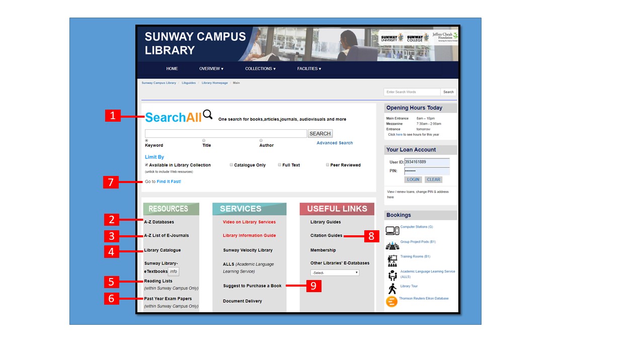Screen dimensions: 644x362
Task: Click inside the SearchAll search box
Action: point(225,134)
